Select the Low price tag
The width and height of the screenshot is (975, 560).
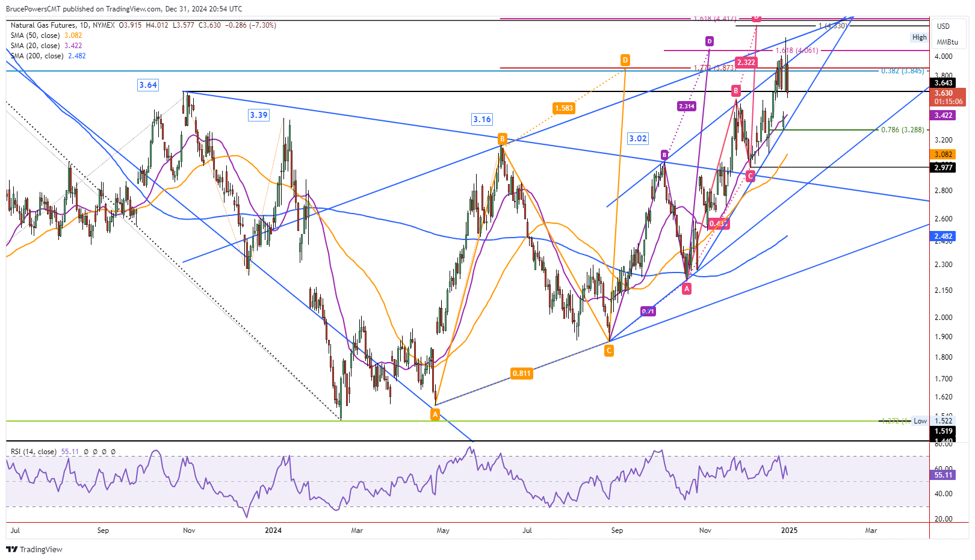(x=920, y=421)
